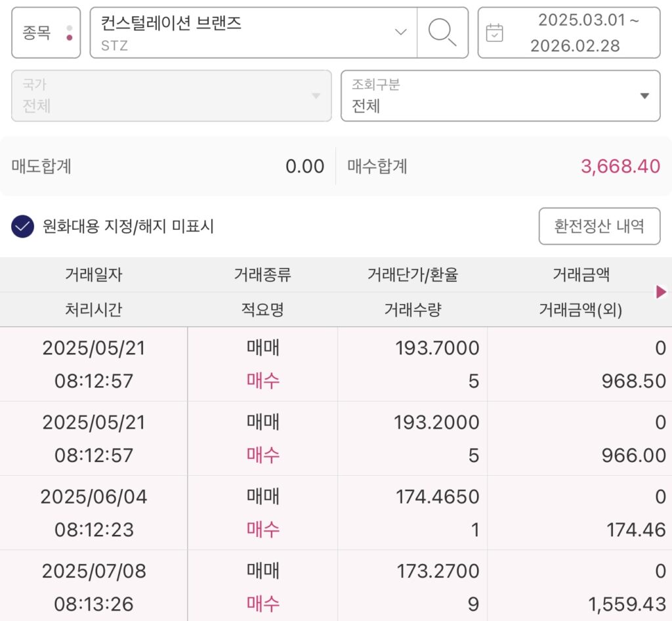Open the disabled 국가 전체 dropdown

171,96
